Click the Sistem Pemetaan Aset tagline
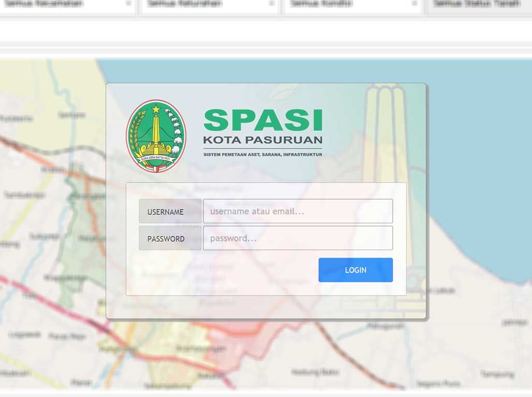The image size is (532, 397). tap(263, 155)
